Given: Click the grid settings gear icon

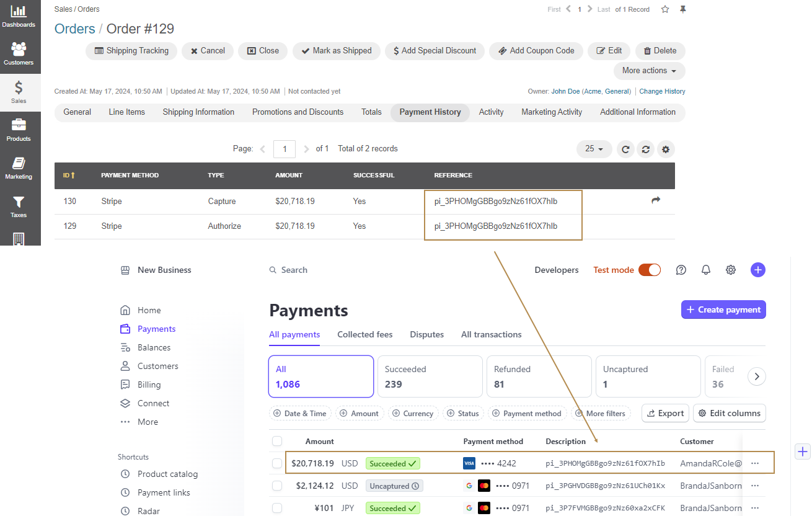Looking at the screenshot, I should pos(666,149).
